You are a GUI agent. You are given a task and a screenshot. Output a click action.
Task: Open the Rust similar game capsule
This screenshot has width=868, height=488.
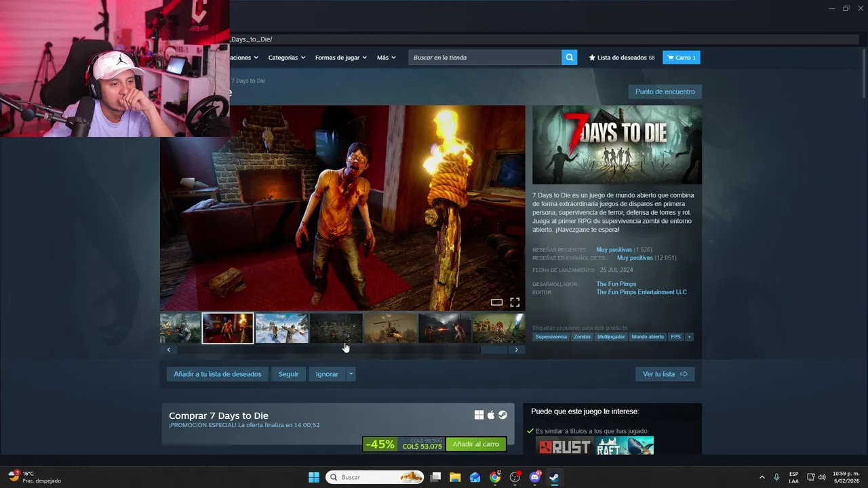coord(564,446)
